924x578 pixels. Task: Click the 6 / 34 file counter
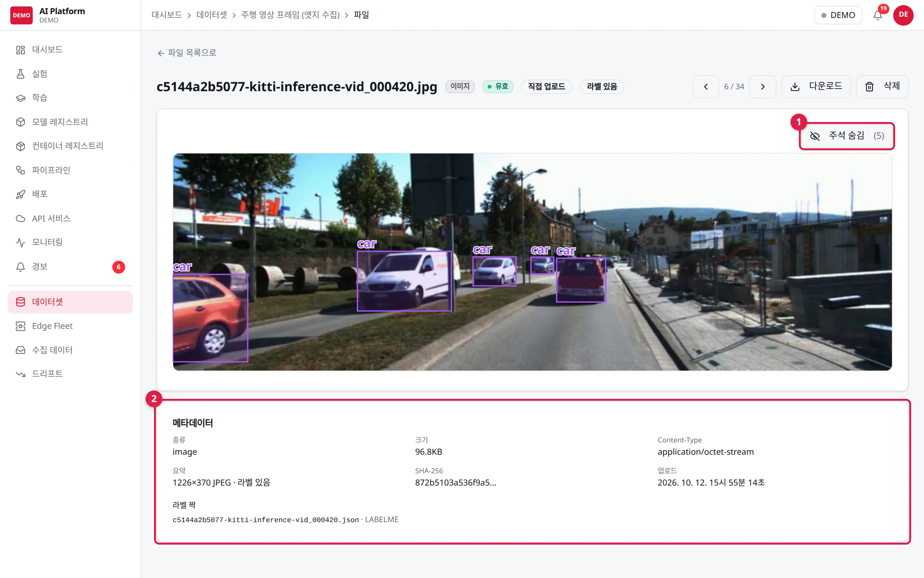click(x=734, y=87)
